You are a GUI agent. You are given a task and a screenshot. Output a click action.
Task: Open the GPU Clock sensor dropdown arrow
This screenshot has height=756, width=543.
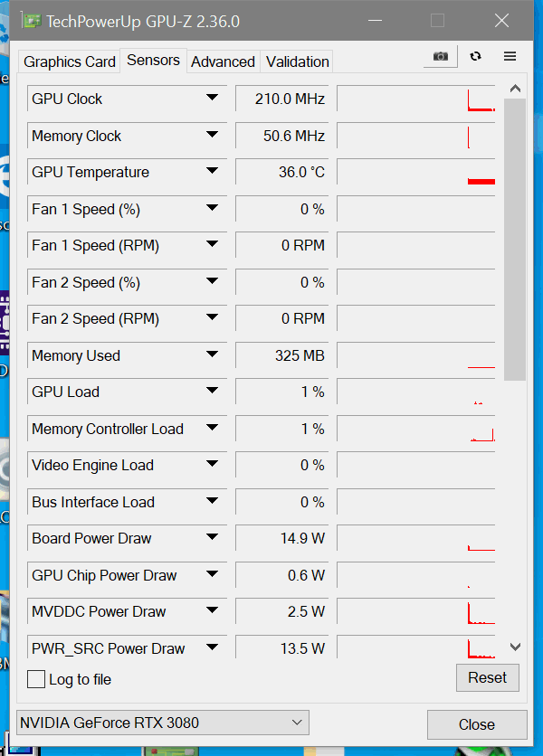pos(213,98)
